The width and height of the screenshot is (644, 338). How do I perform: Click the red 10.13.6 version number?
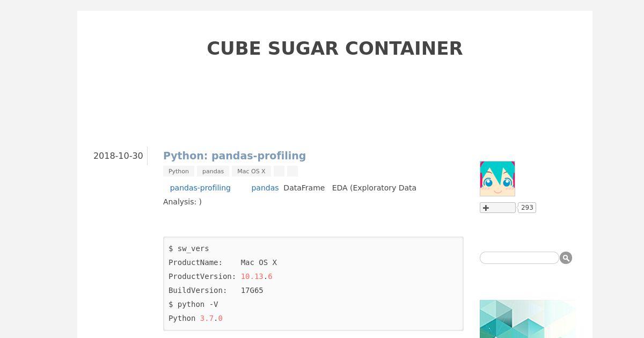click(257, 276)
